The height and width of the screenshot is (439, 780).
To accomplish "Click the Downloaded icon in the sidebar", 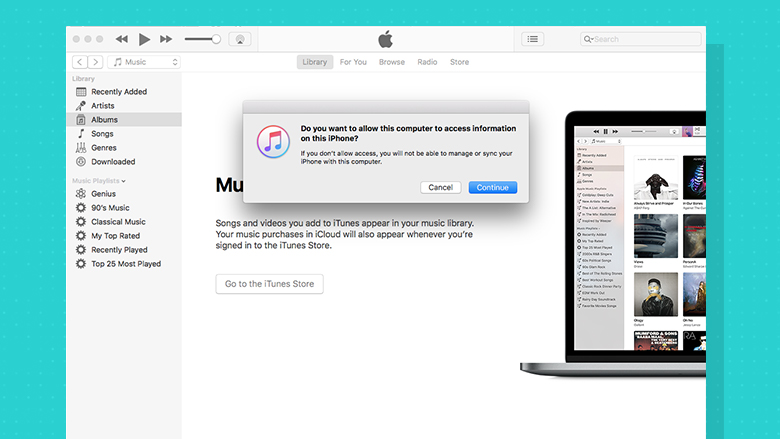I will (x=81, y=161).
